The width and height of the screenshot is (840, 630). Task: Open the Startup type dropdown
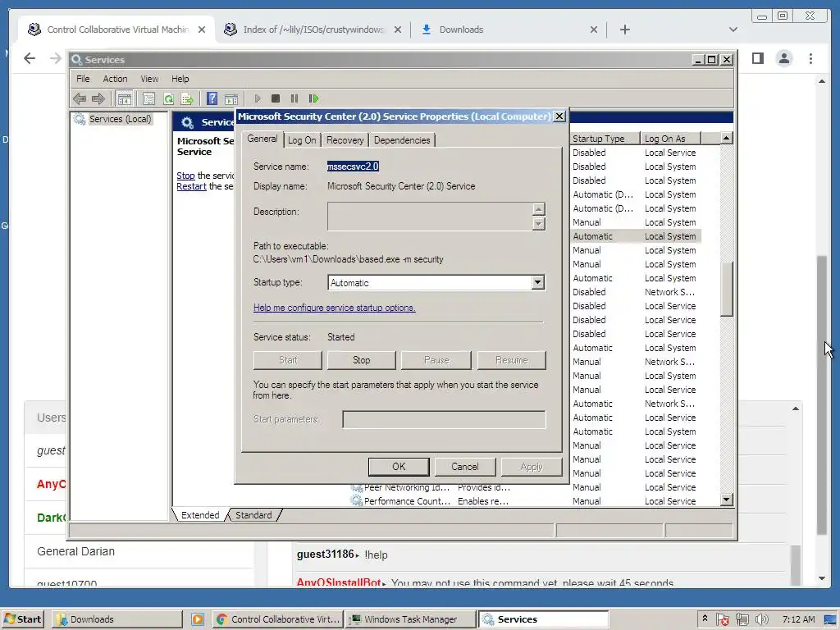point(538,283)
